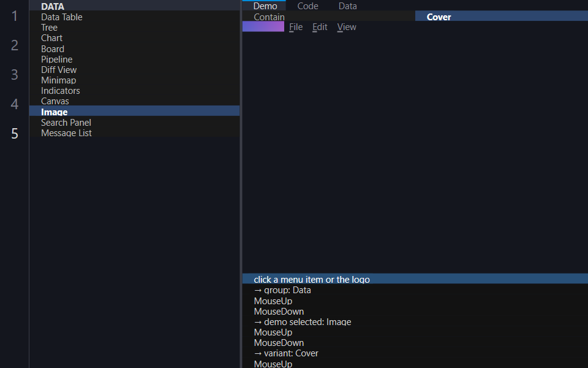Switch to the Demo tab
The height and width of the screenshot is (368, 588).
(265, 6)
